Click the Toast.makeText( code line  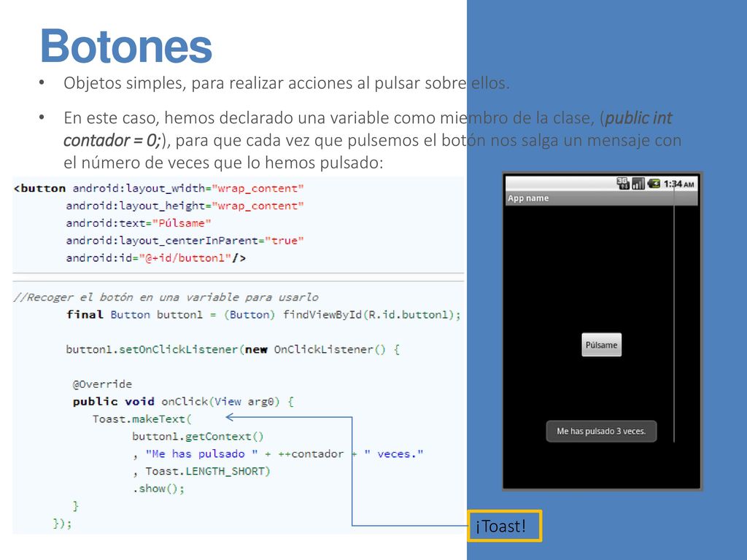[142, 419]
